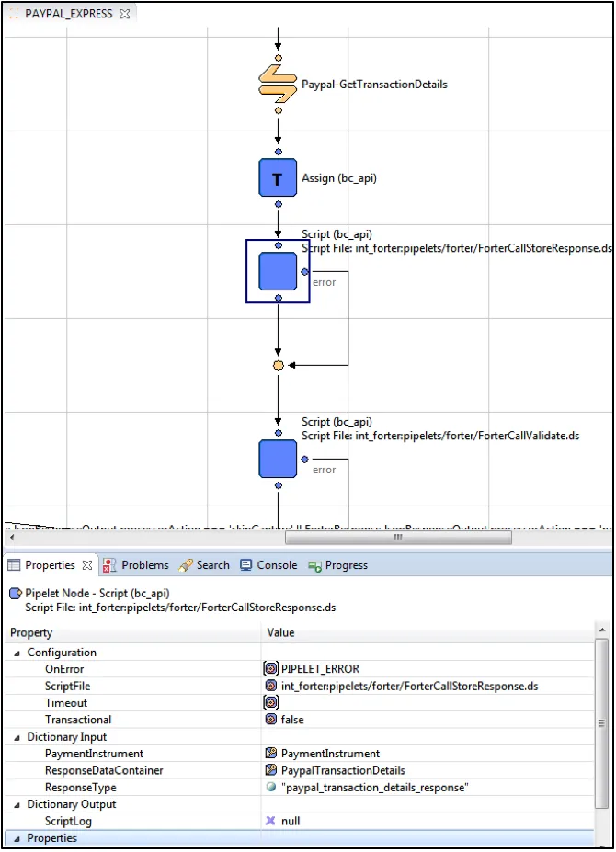Click the PaymentInstrument value key icon
Image resolution: width=616 pixels, height=852 pixels.
(270, 753)
